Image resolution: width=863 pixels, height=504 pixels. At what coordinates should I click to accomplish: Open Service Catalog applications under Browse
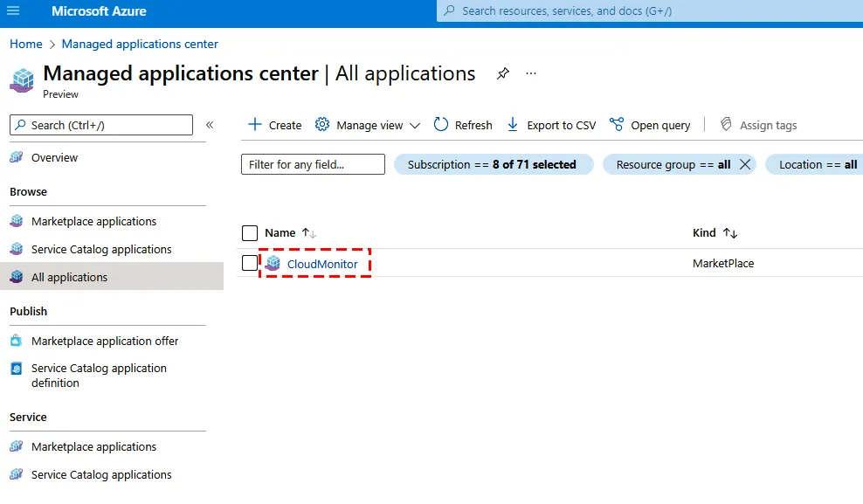101,249
